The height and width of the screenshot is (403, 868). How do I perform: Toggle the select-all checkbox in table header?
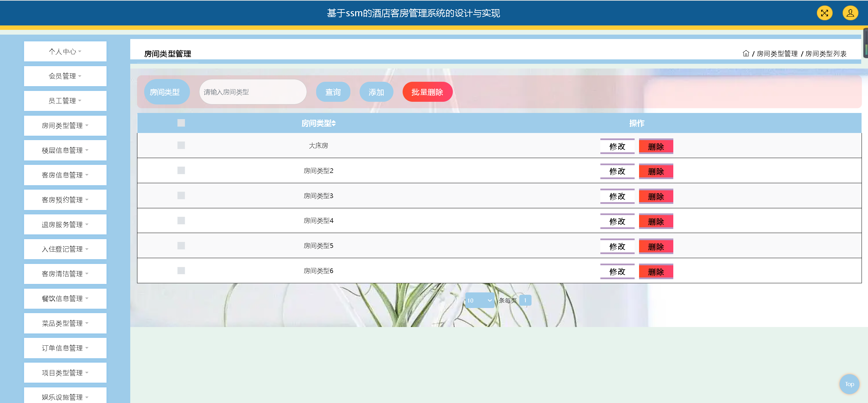181,123
